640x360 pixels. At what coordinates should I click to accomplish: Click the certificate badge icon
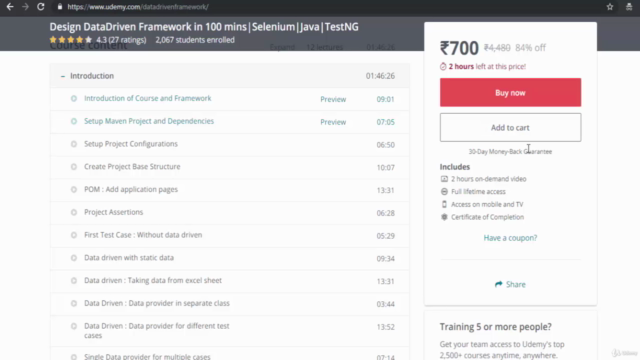click(x=444, y=217)
